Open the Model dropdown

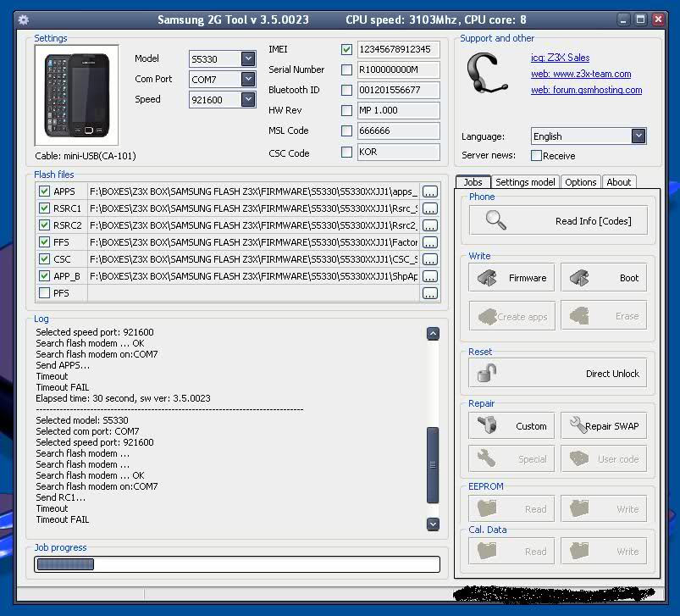[x=248, y=58]
